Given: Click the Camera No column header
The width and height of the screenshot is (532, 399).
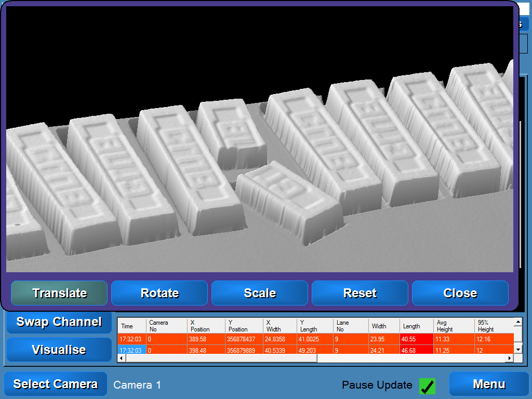Looking at the screenshot, I should coord(165,326).
